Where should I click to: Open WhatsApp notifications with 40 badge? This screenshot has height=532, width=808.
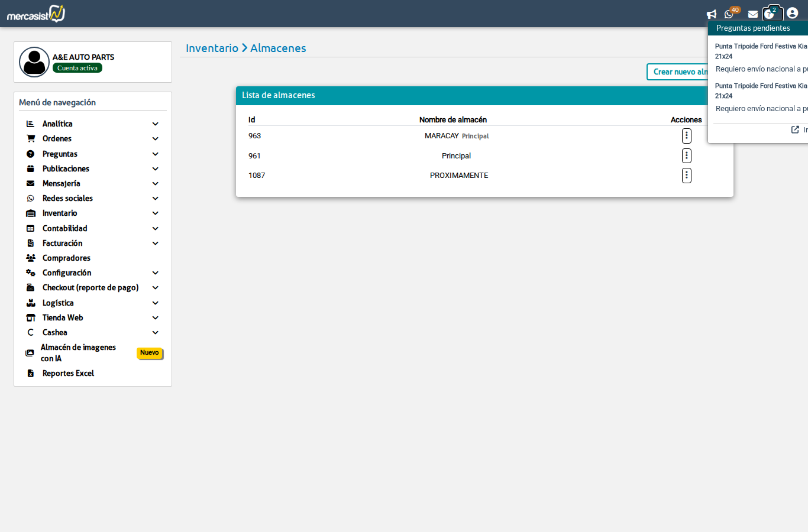click(729, 14)
